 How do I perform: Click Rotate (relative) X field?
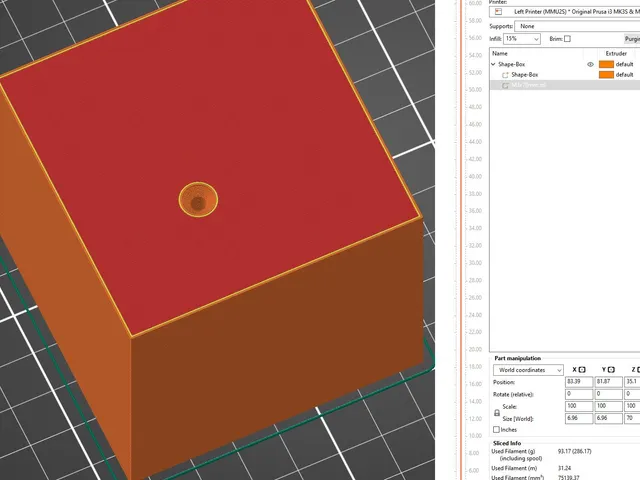pos(579,394)
